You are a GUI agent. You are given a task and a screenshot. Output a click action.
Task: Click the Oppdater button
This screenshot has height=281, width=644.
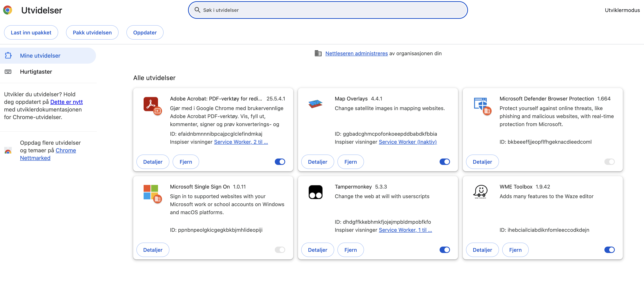coord(145,33)
